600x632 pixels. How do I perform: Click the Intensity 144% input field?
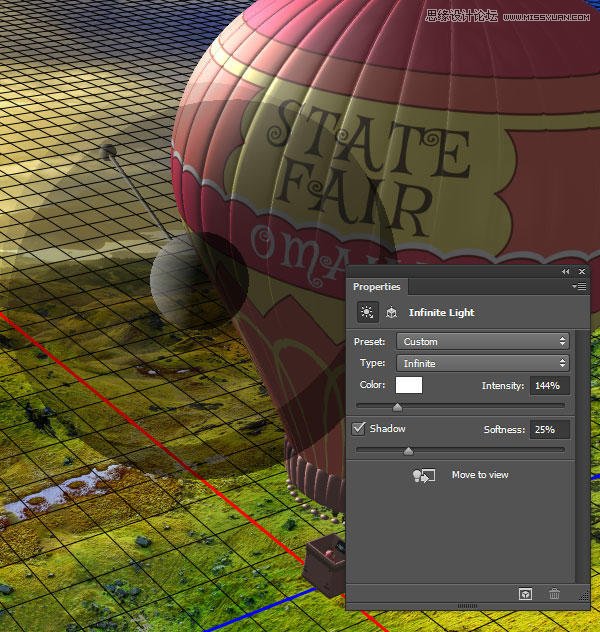click(x=550, y=386)
